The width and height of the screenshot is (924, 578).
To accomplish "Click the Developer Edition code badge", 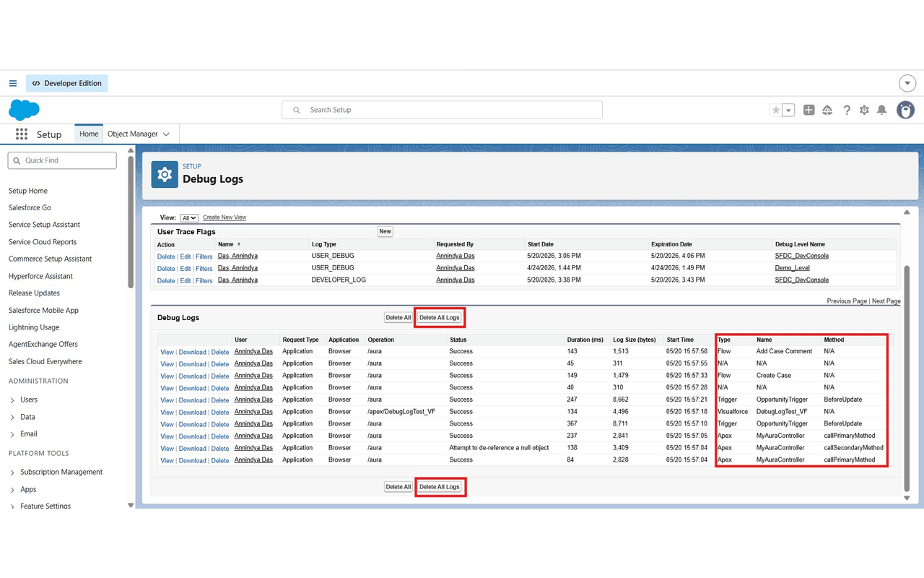I will [x=66, y=83].
